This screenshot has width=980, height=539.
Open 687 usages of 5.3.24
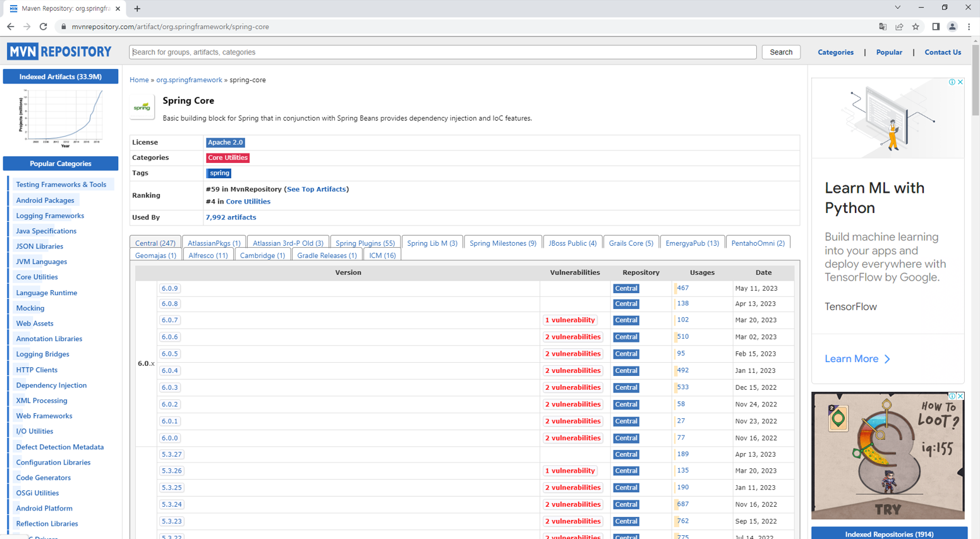[682, 504]
